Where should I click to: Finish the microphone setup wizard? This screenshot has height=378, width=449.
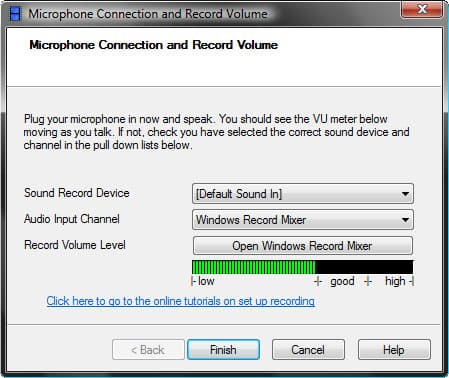click(x=223, y=350)
